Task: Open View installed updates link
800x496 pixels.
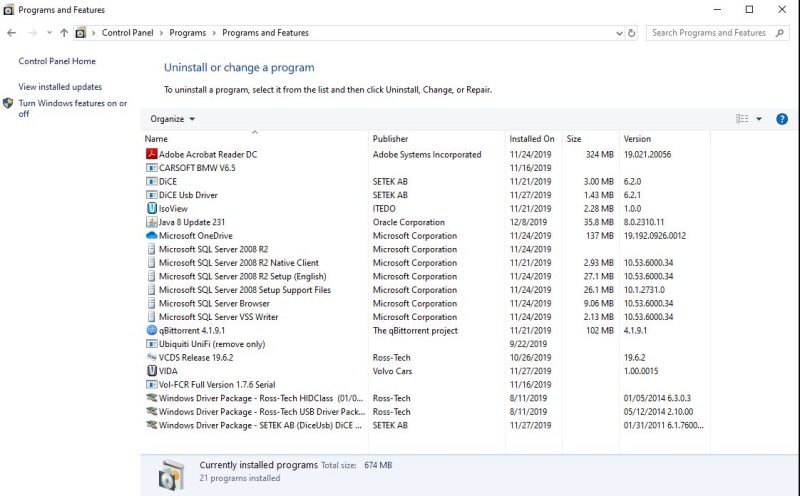Action: (60, 87)
